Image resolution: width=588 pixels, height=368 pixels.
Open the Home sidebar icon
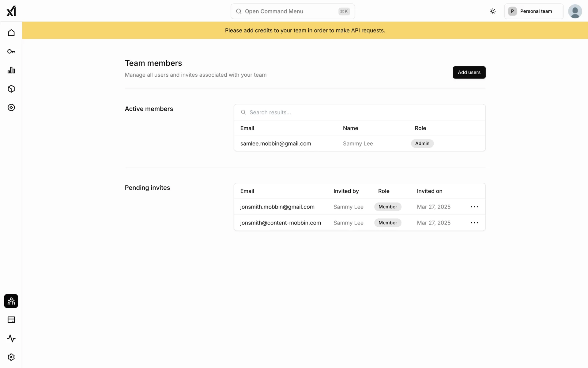[11, 33]
